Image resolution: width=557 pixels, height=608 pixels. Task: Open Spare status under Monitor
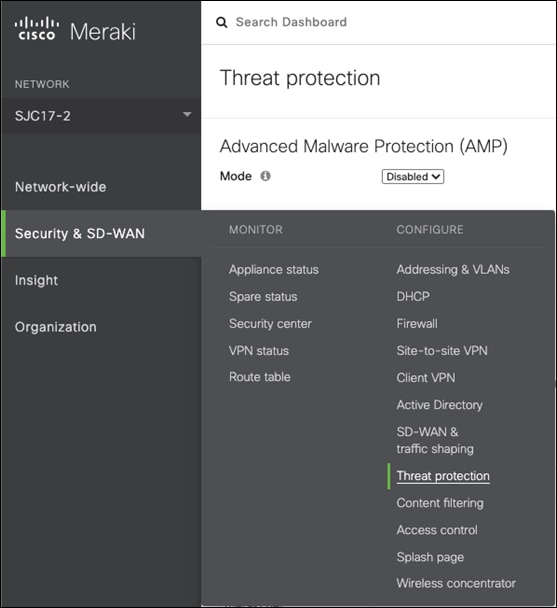point(263,297)
